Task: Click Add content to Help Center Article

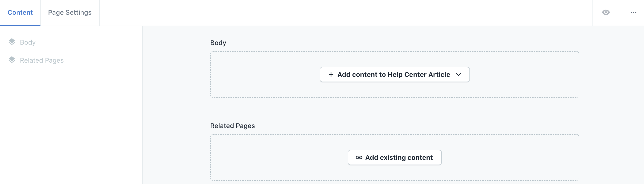Action: pyautogui.click(x=395, y=74)
